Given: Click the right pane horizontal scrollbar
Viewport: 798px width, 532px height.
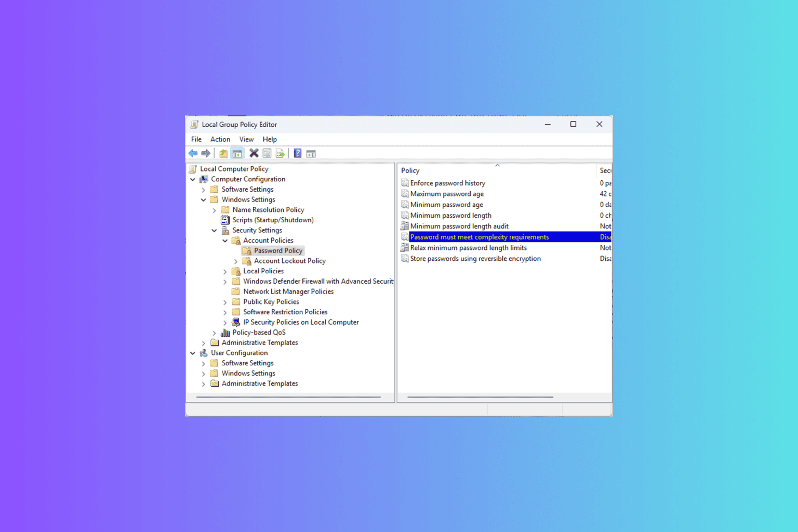Looking at the screenshot, I should tap(480, 397).
